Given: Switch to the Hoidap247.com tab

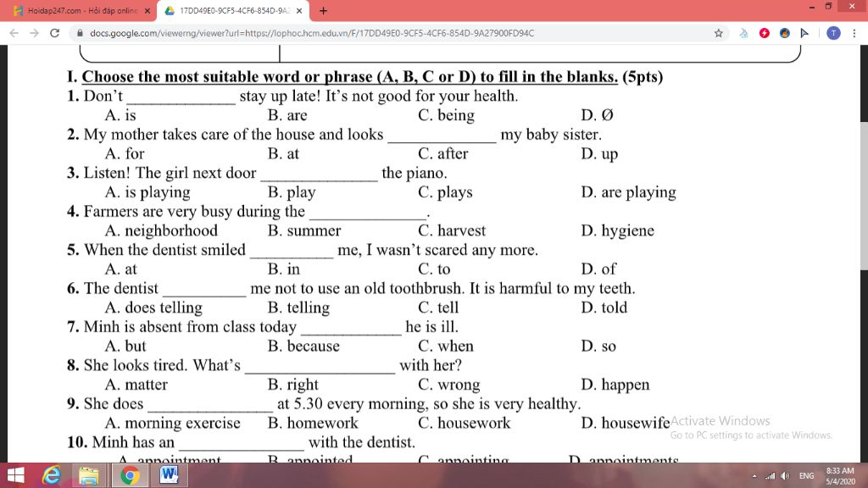Looking at the screenshot, I should point(82,11).
